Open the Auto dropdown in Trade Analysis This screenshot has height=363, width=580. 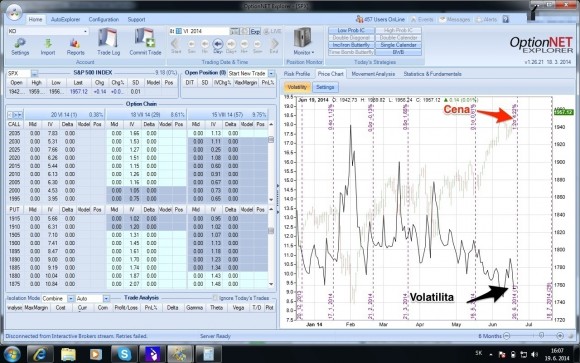tap(106, 298)
